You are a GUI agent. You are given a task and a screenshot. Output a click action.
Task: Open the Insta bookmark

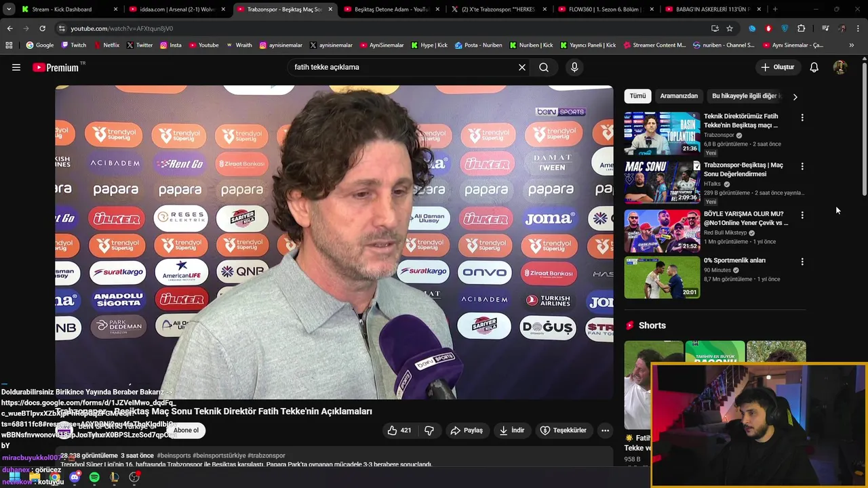tap(170, 45)
